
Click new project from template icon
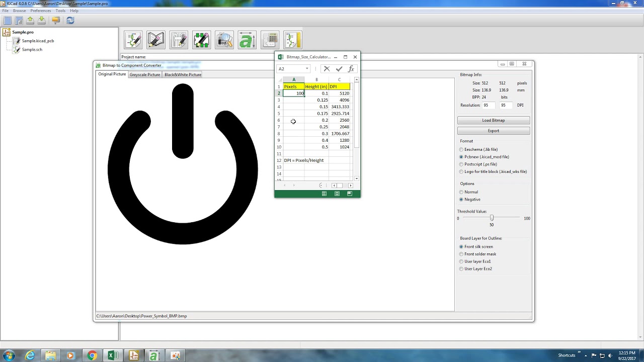click(x=19, y=20)
